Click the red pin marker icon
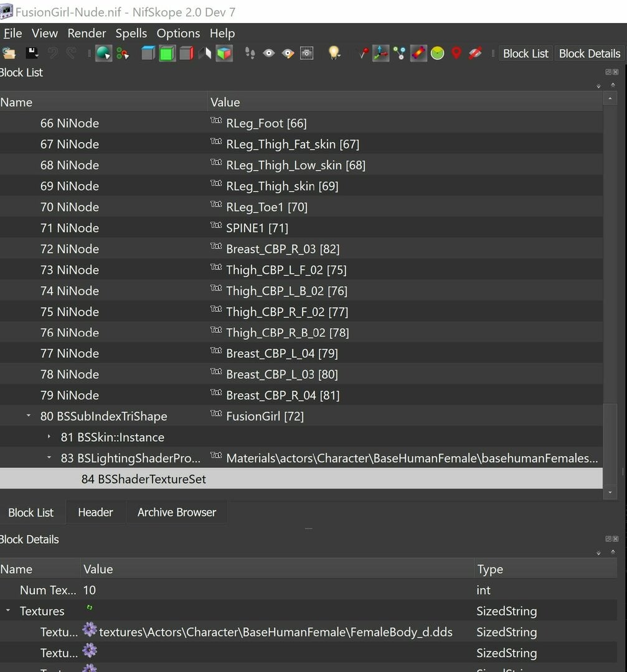627x672 pixels. click(x=363, y=53)
